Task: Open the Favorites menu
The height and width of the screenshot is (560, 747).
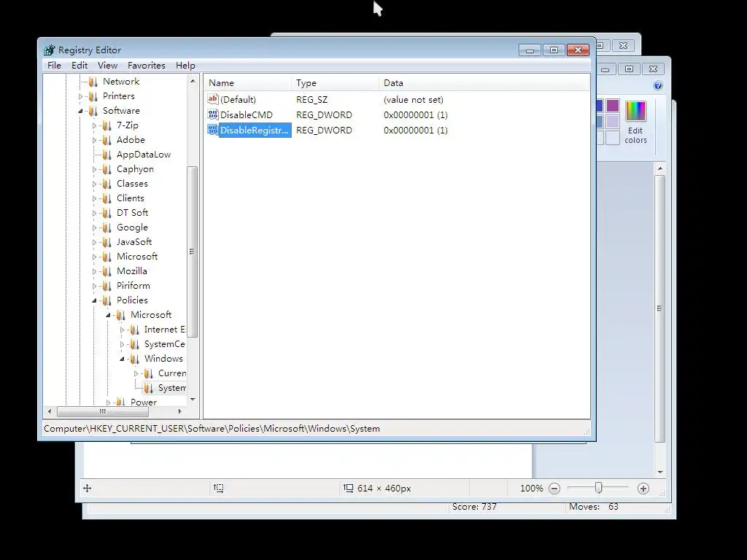Action: [146, 65]
